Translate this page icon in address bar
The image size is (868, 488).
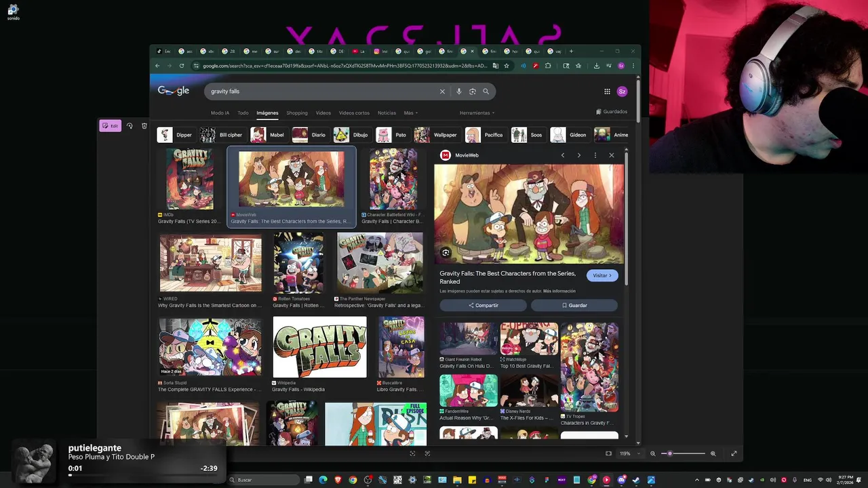point(496,66)
